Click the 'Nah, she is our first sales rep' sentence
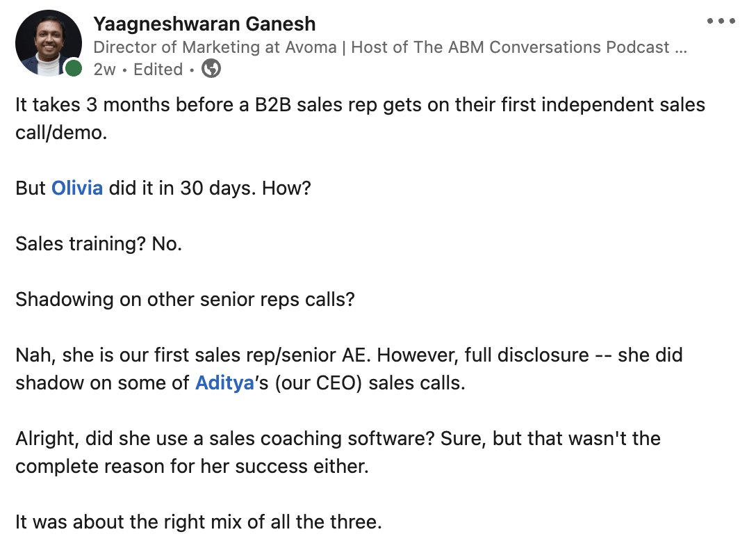756x548 pixels. 195,355
